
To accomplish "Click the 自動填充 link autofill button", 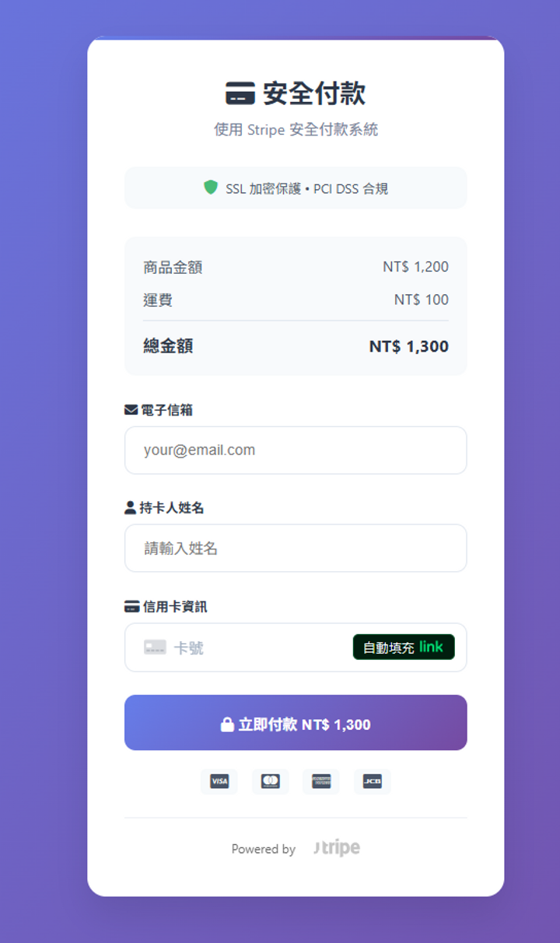I will pyautogui.click(x=404, y=647).
